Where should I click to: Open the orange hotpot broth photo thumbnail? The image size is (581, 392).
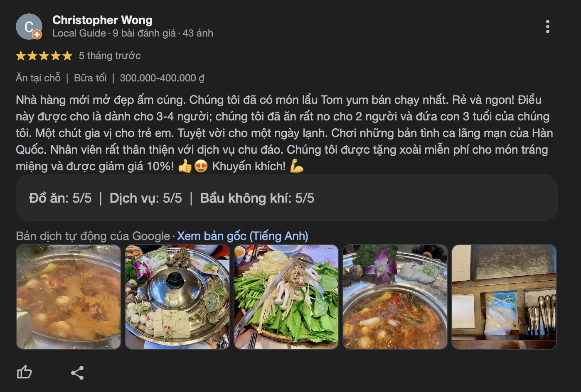click(69, 297)
